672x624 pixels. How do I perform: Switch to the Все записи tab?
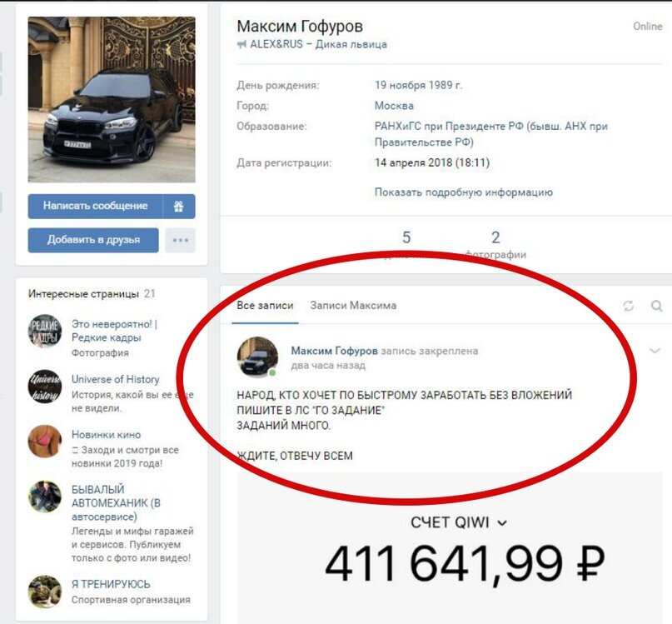[x=265, y=306]
